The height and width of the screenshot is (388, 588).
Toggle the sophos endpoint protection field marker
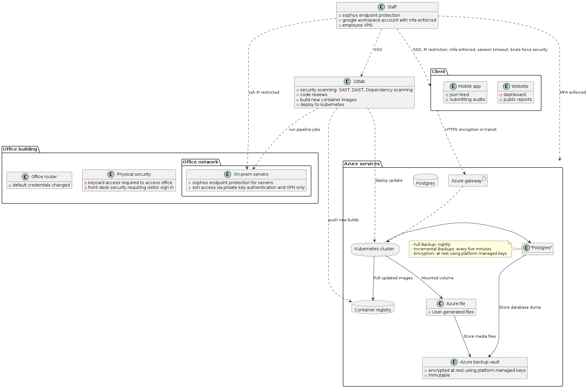[x=340, y=15]
